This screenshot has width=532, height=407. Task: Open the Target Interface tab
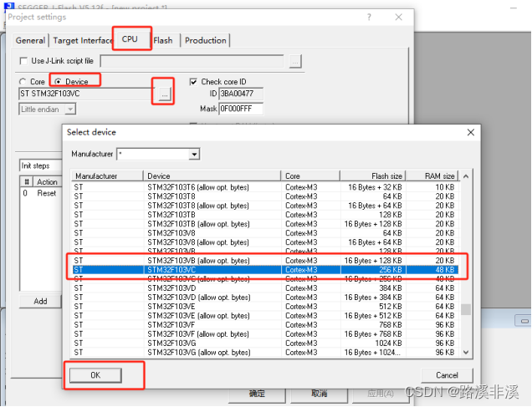(83, 41)
